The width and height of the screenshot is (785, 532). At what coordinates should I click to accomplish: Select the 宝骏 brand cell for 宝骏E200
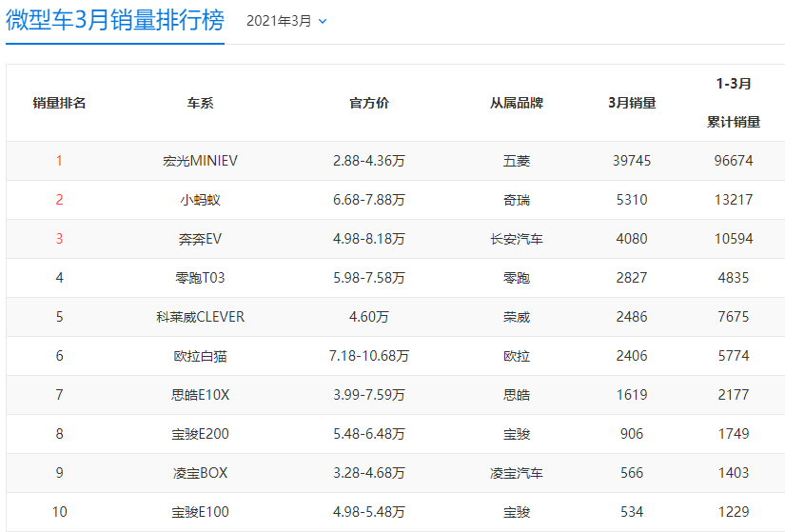point(517,434)
